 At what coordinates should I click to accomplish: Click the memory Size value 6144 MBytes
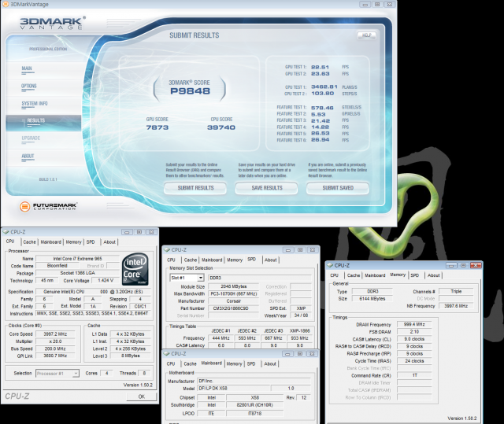(372, 299)
